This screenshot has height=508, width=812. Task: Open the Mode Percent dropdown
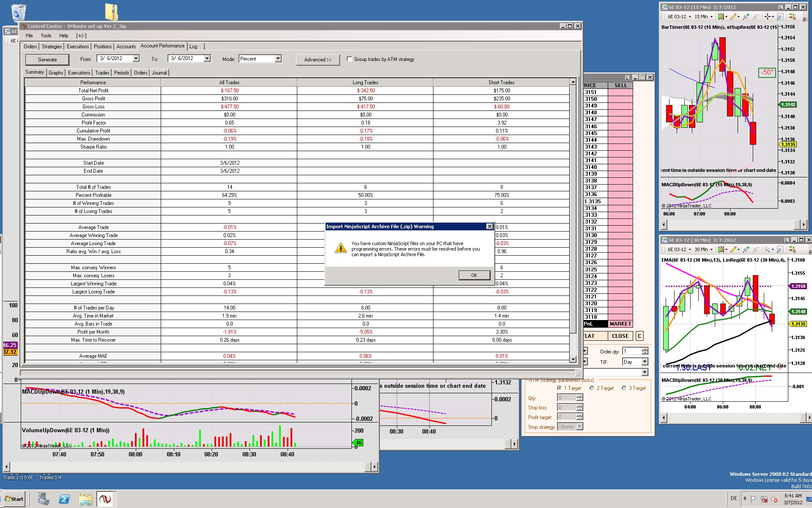pyautogui.click(x=278, y=59)
